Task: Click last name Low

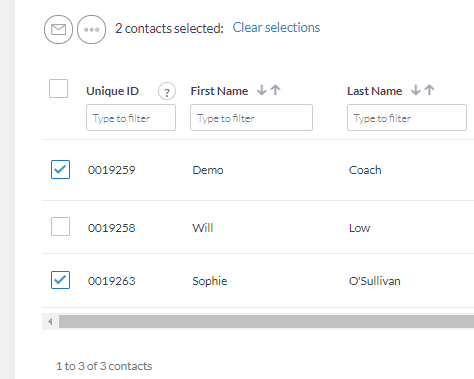Action: [x=359, y=228]
